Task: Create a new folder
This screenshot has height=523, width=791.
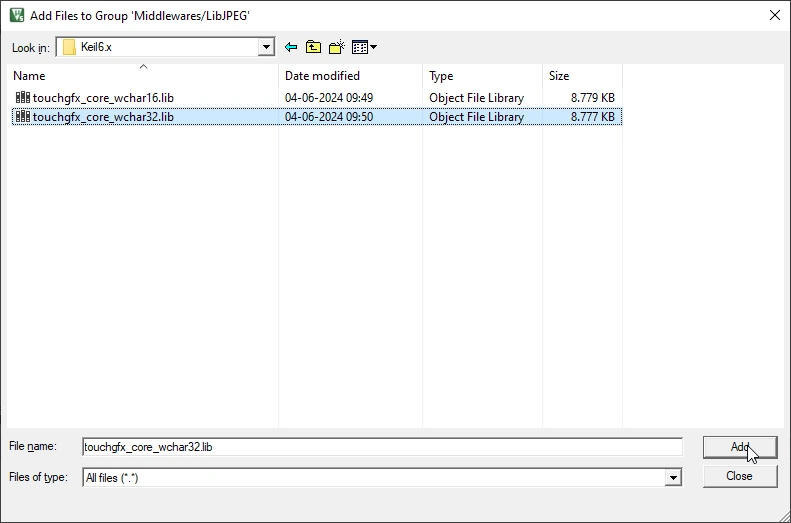Action: [x=336, y=47]
